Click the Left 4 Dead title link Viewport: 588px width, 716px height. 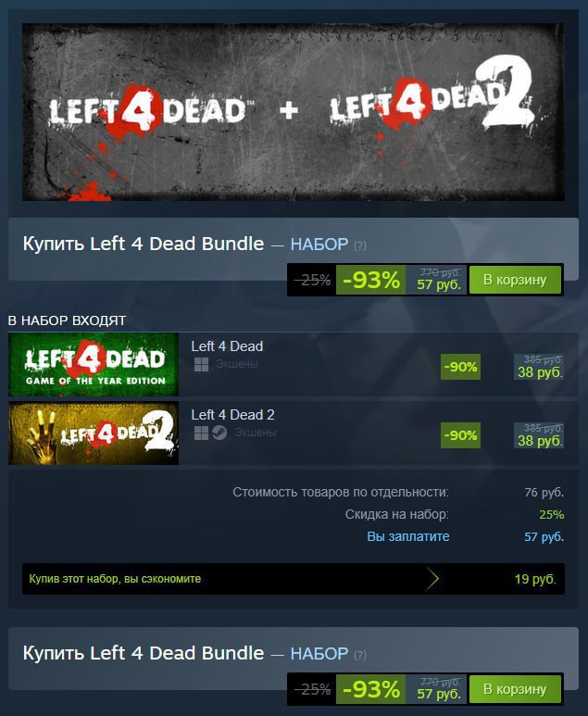point(227,346)
